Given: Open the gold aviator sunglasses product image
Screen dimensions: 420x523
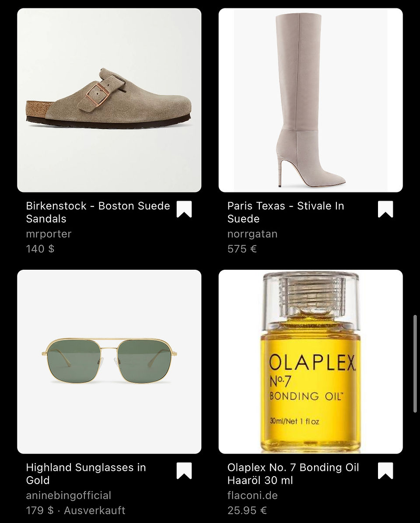Looking at the screenshot, I should (109, 362).
